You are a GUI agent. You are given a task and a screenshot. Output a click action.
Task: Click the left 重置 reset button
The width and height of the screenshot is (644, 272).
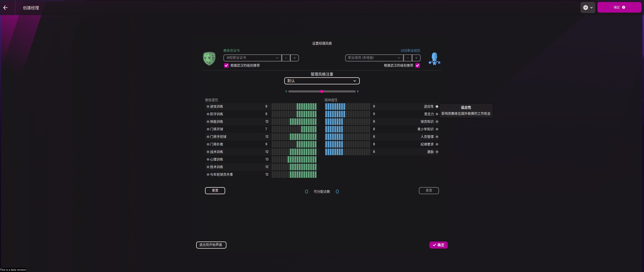pyautogui.click(x=215, y=191)
